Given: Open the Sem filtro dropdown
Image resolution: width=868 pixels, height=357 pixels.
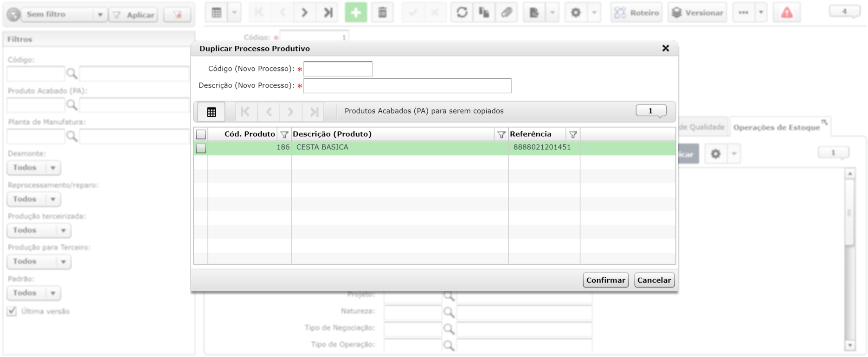Looking at the screenshot, I should click(x=64, y=14).
